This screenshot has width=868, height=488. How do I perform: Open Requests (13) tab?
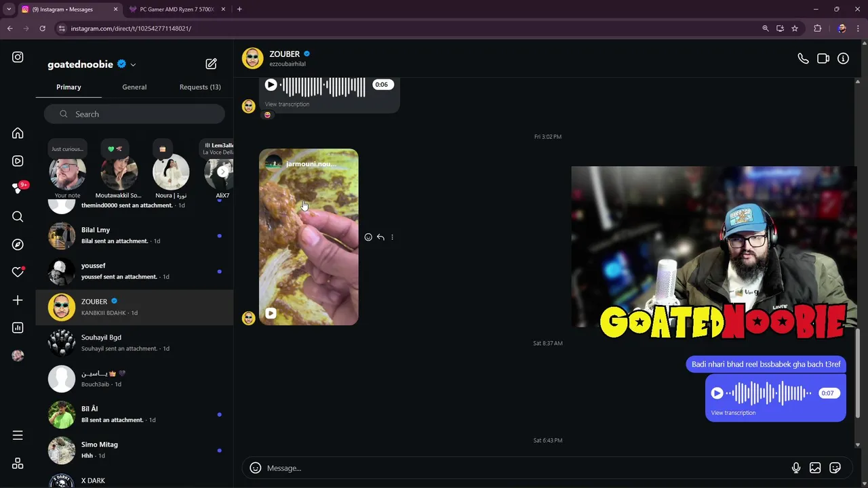click(200, 87)
